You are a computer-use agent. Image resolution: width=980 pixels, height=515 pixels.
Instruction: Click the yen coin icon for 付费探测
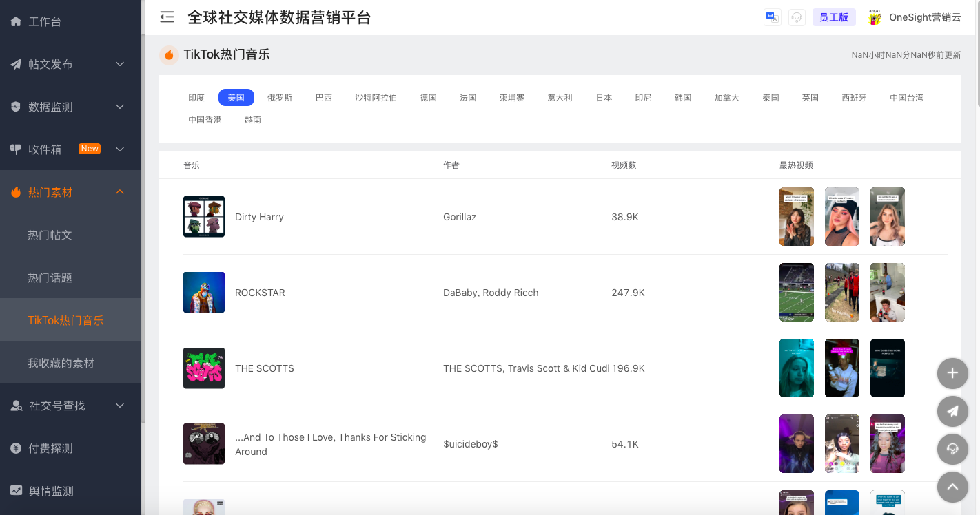pyautogui.click(x=16, y=448)
